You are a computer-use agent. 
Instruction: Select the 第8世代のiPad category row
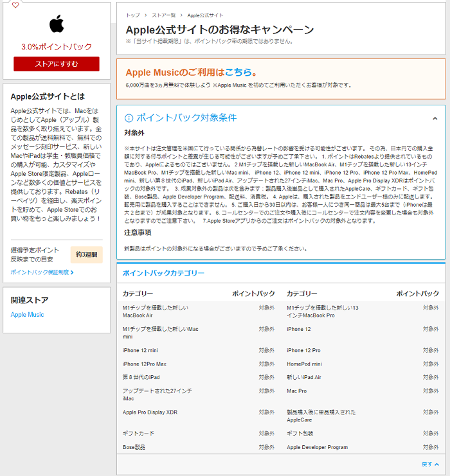199,377
